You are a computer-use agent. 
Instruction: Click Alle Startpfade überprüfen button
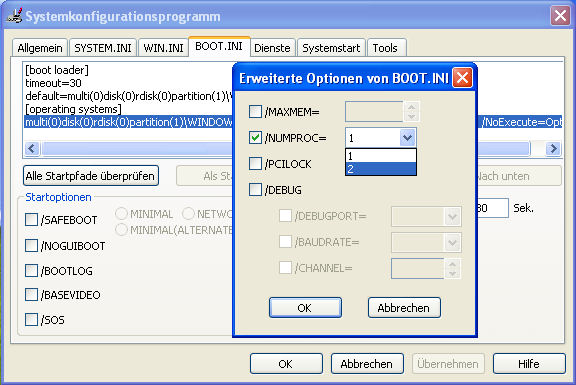[x=91, y=176]
